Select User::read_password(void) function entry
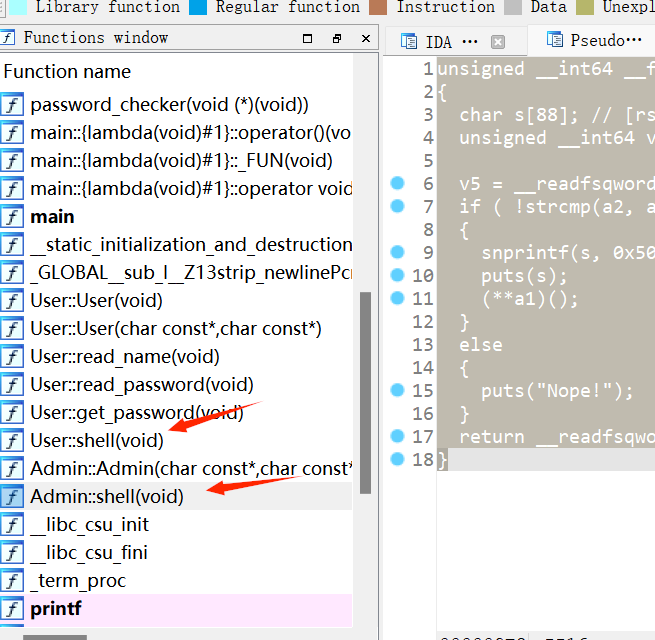Image resolution: width=655 pixels, height=640 pixels. (141, 385)
